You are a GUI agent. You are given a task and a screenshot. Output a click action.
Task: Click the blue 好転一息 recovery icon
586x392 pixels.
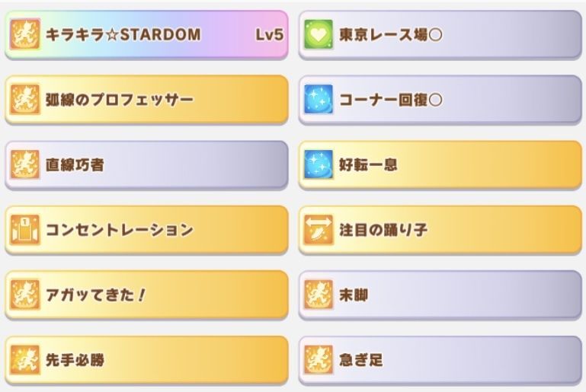click(319, 164)
